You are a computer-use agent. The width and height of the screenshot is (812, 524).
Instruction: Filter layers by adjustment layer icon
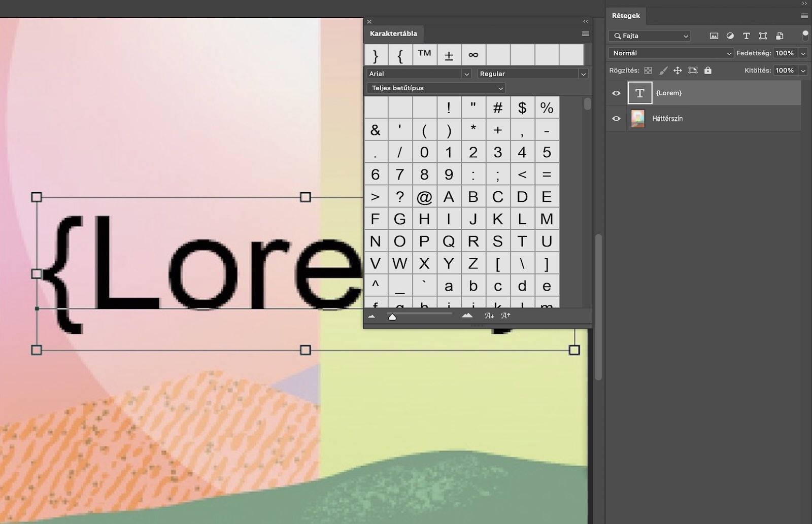(730, 36)
